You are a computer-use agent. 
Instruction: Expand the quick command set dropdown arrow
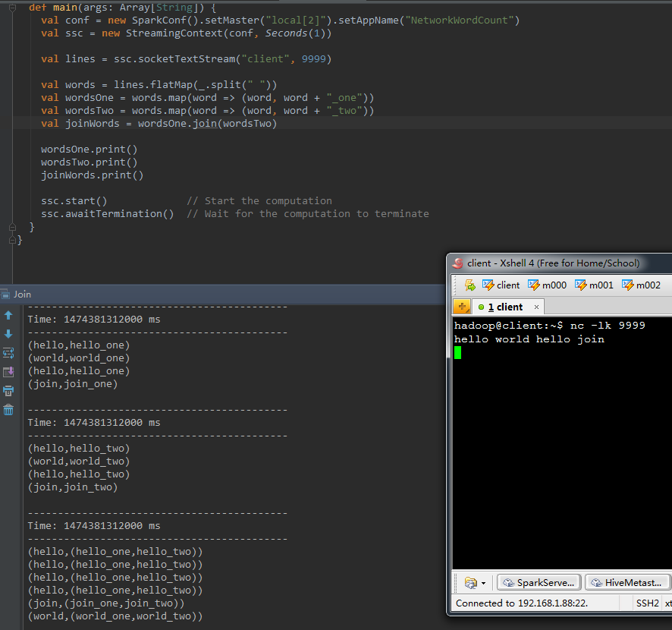[x=484, y=584]
